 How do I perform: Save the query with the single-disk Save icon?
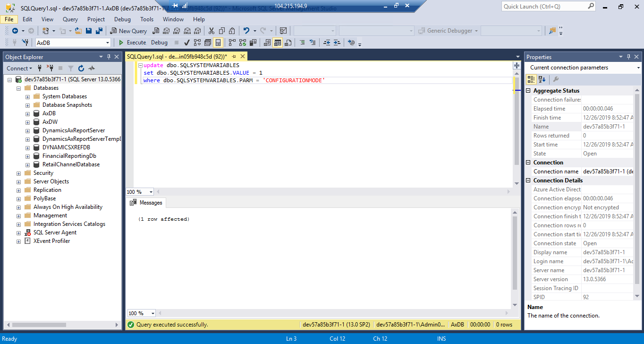pos(89,31)
